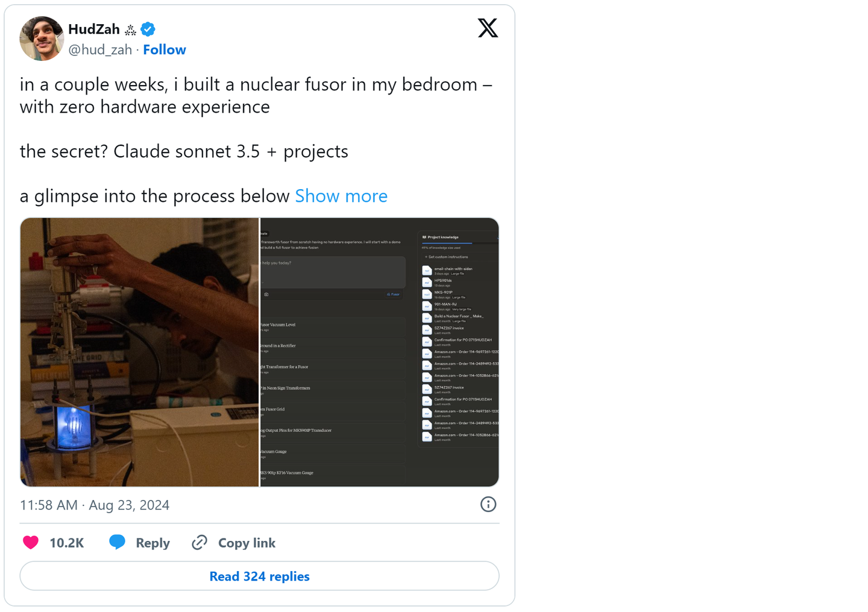Screen dimensions: 868x612
Task: Click the Reply text label
Action: 153,543
